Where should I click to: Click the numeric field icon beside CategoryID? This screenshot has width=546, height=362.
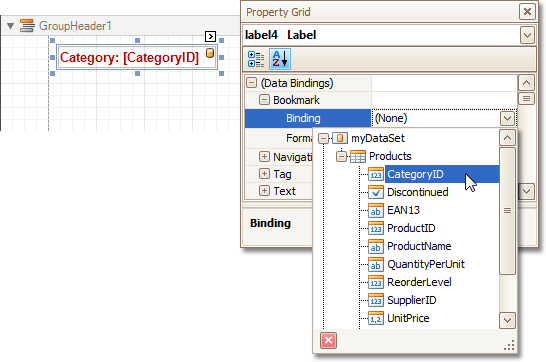click(x=376, y=174)
